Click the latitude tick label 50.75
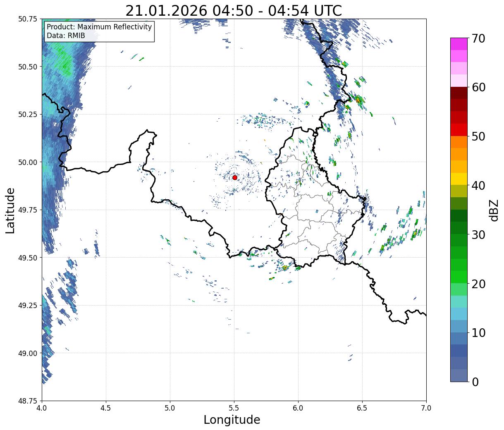Viewport: 504px width, 430px height. (x=28, y=19)
